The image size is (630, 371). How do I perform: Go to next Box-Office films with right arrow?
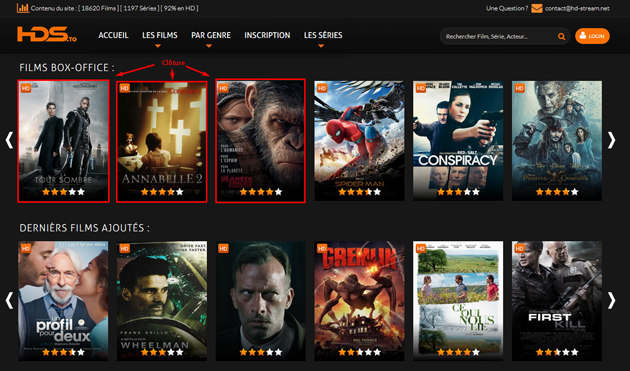pyautogui.click(x=611, y=140)
